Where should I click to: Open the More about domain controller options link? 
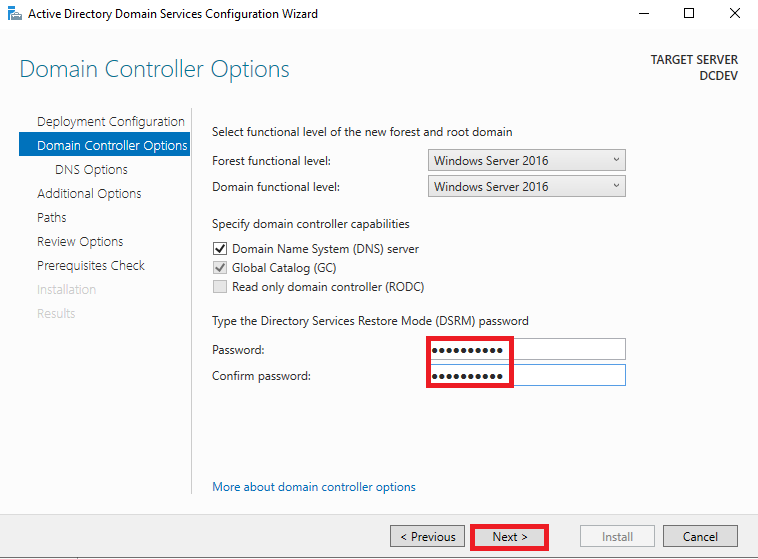point(314,487)
